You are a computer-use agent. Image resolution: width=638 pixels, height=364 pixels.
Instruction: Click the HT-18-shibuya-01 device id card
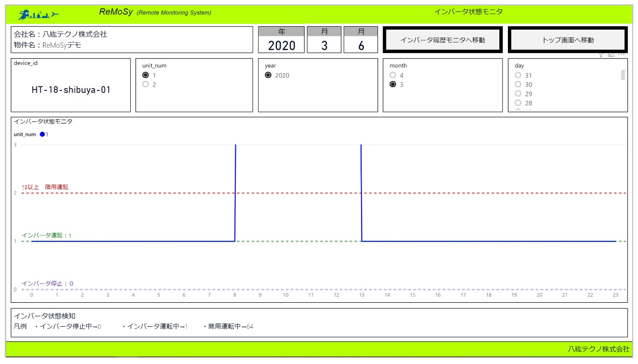[x=71, y=85]
